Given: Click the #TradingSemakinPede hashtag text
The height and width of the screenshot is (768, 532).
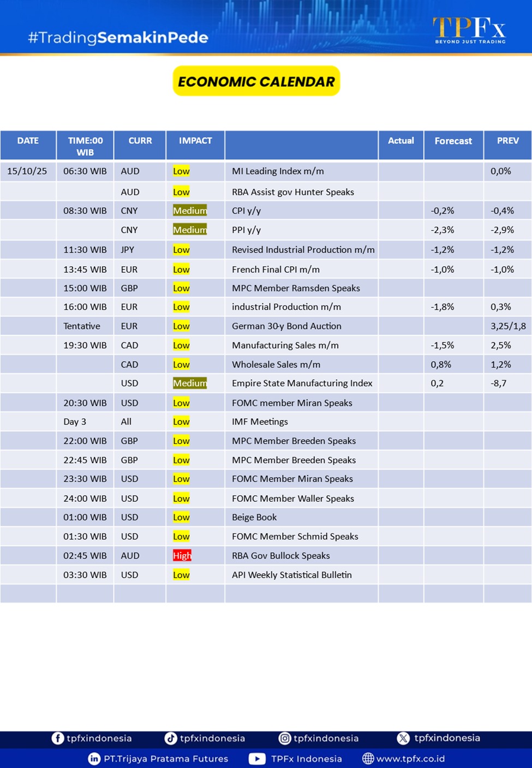Looking at the screenshot, I should (x=118, y=37).
